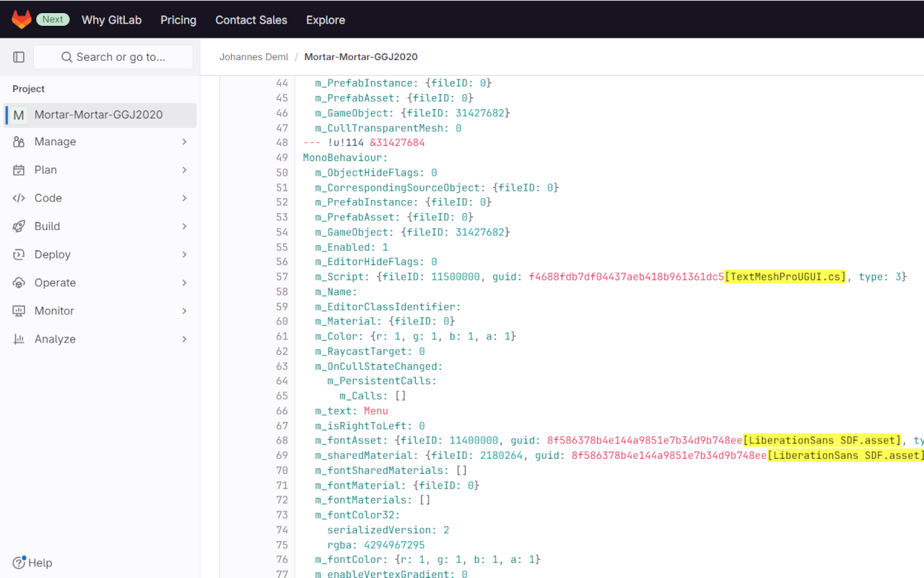This screenshot has width=924, height=578.
Task: Open Analyze via the chart icon
Action: tap(19, 339)
